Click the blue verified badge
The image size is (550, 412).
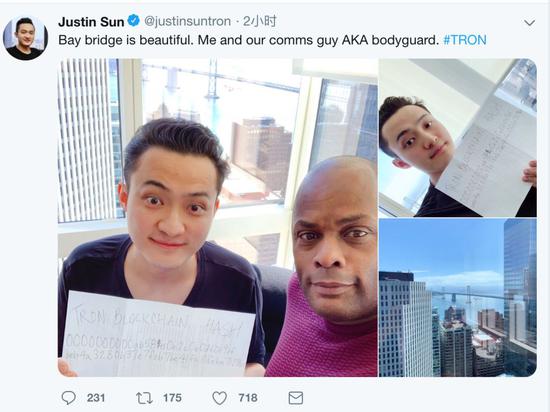134,21
